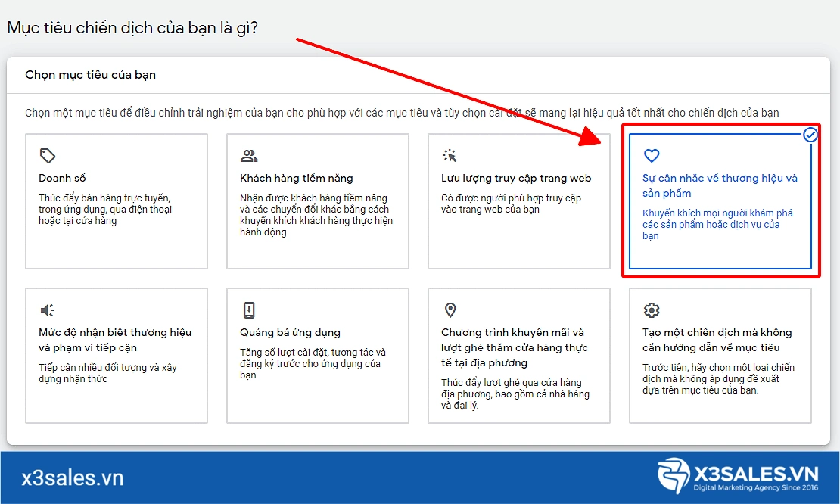Select the Doanh số goal title
Image resolution: width=840 pixels, height=504 pixels.
[x=62, y=179]
